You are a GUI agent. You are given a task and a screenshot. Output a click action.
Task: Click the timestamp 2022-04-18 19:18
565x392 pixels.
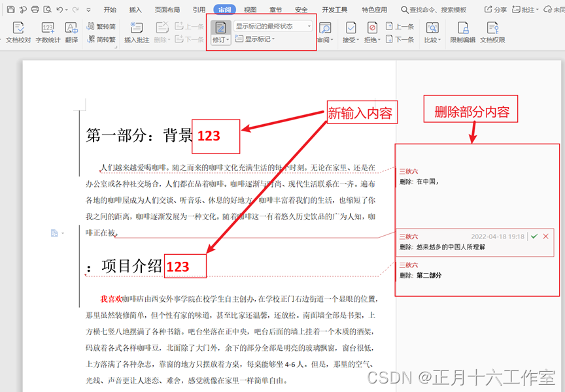point(498,237)
